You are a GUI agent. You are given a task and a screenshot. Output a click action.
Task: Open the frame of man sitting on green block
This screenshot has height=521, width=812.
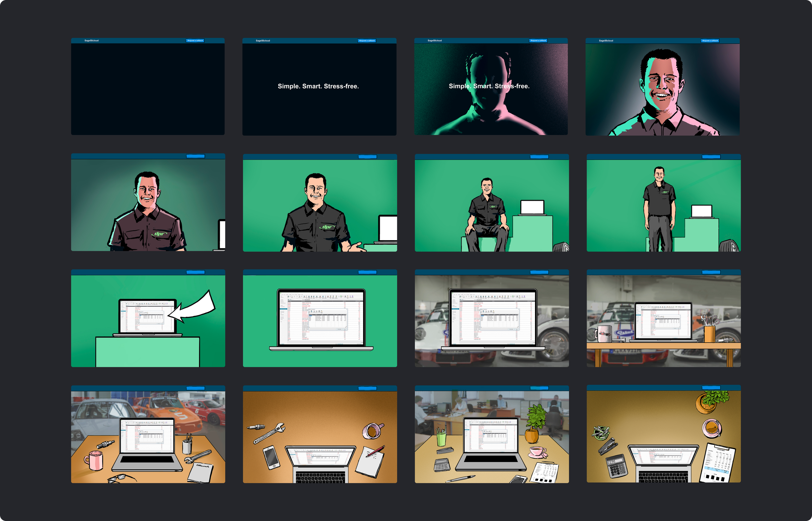click(492, 203)
